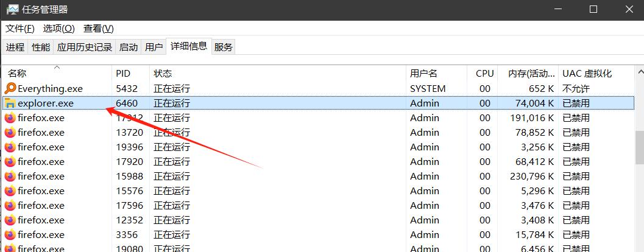
Task: Click PID 15576 cell
Action: [x=130, y=191]
